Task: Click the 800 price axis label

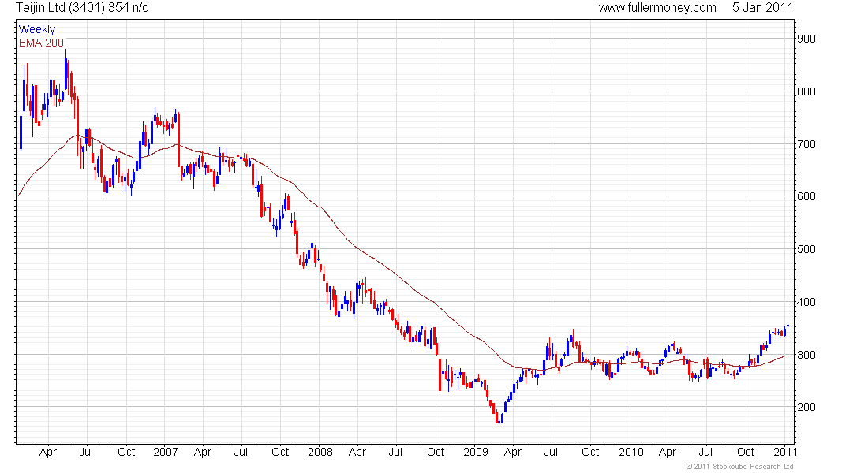Action: (x=806, y=91)
